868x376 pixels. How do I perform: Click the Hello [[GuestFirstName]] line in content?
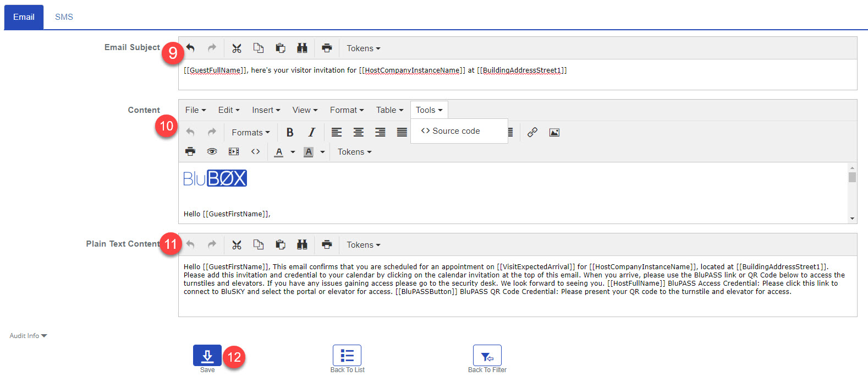pyautogui.click(x=227, y=214)
